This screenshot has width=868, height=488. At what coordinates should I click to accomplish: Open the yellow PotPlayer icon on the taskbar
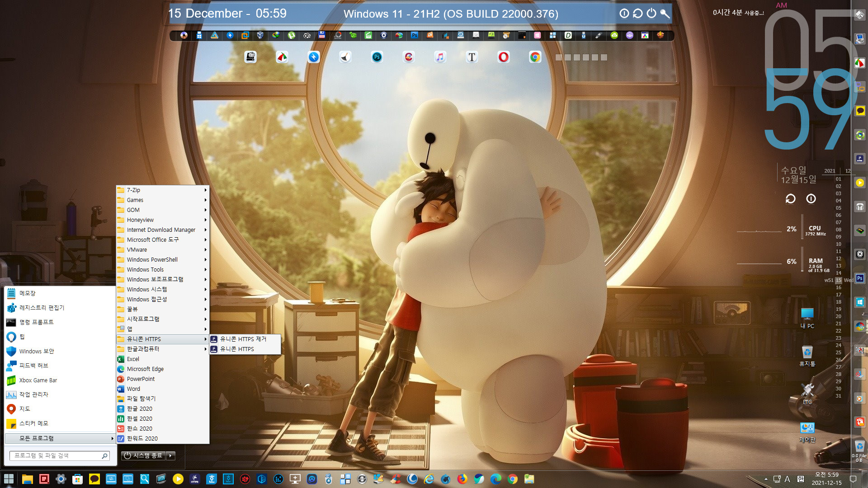pyautogui.click(x=178, y=479)
